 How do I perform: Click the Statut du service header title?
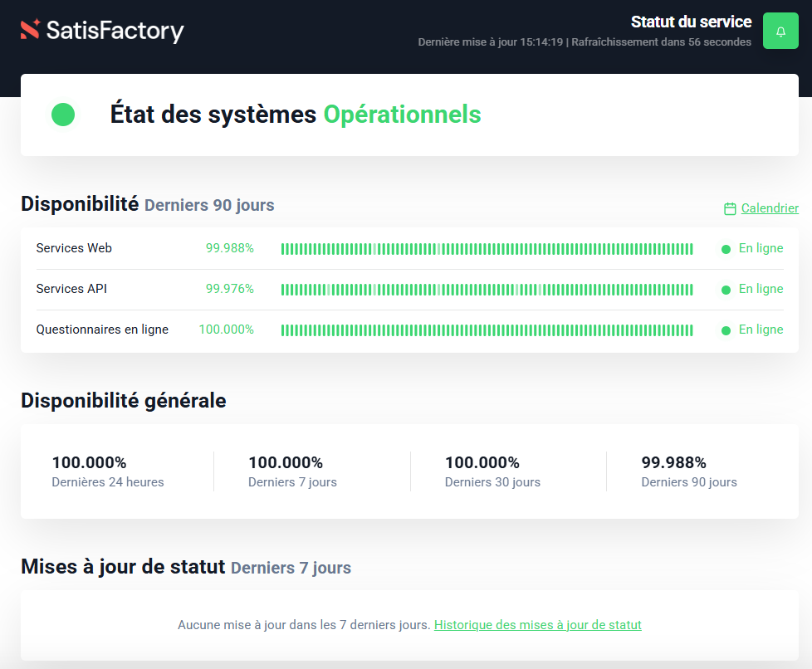pyautogui.click(x=691, y=22)
